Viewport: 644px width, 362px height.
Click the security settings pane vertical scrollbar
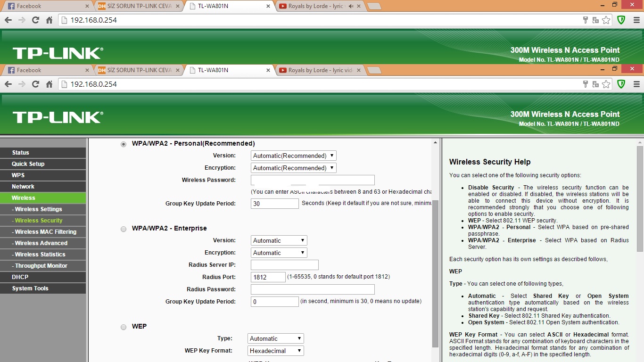click(x=436, y=273)
